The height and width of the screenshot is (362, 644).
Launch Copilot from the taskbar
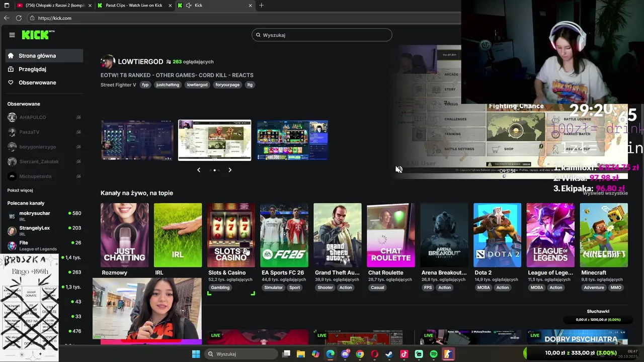[x=315, y=354]
